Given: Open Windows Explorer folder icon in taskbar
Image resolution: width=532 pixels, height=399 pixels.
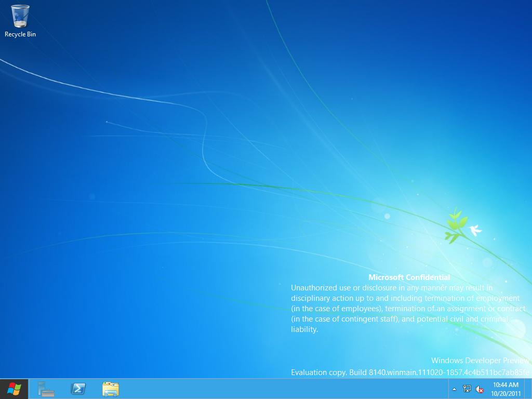Looking at the screenshot, I should pyautogui.click(x=110, y=389).
